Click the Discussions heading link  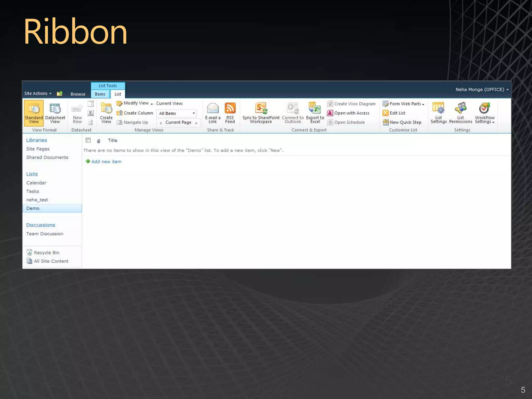coord(41,225)
